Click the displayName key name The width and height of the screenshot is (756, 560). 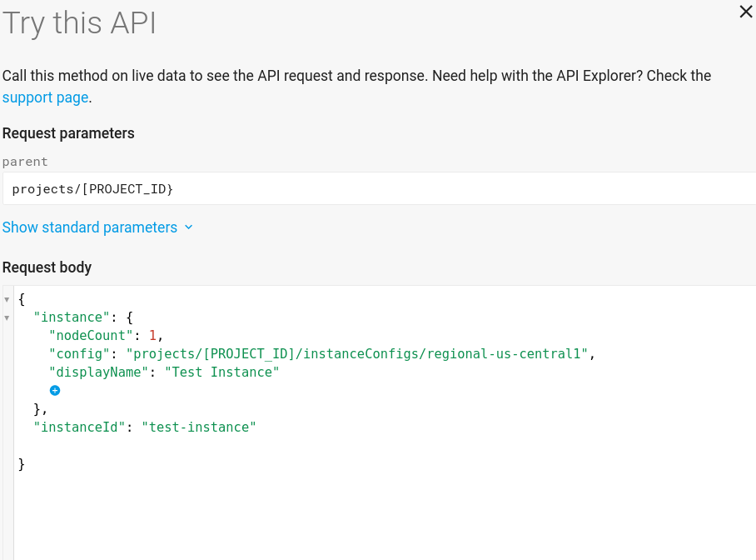98,372
